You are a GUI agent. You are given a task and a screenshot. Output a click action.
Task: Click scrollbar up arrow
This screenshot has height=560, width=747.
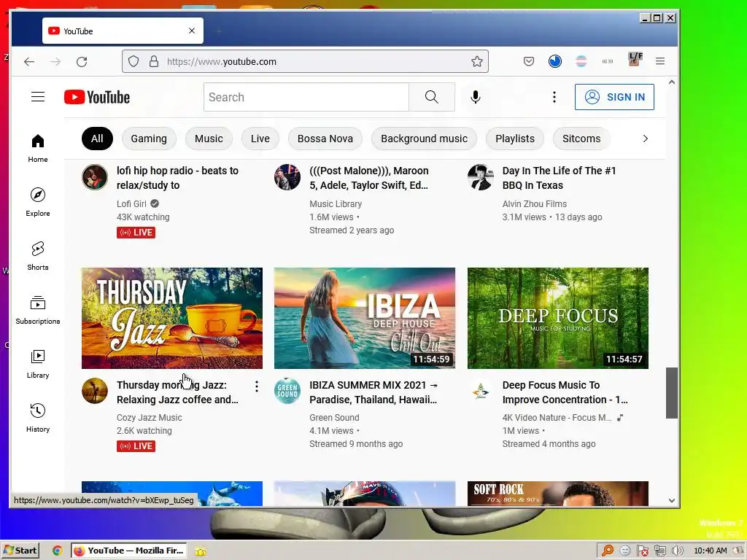coord(672,82)
